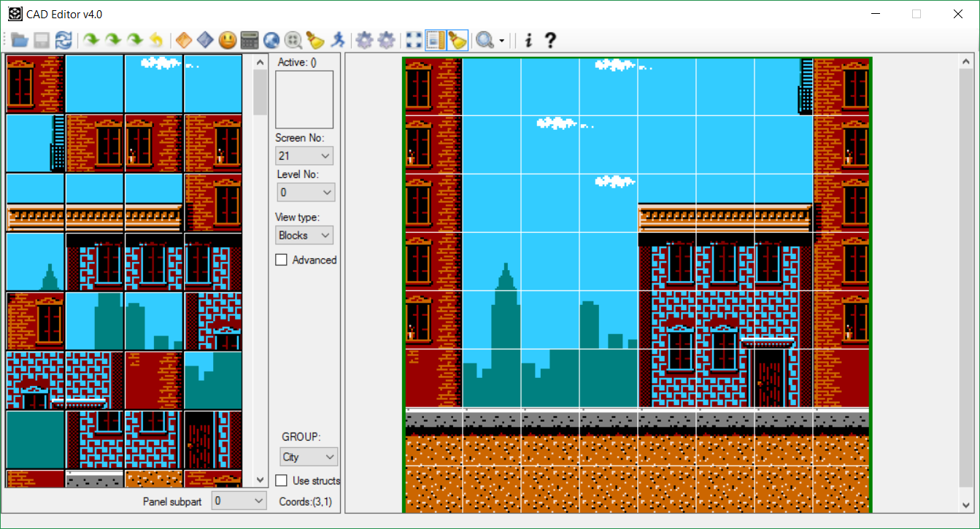
Task: Click the block palette scrollbar up arrow
Action: pos(261,62)
